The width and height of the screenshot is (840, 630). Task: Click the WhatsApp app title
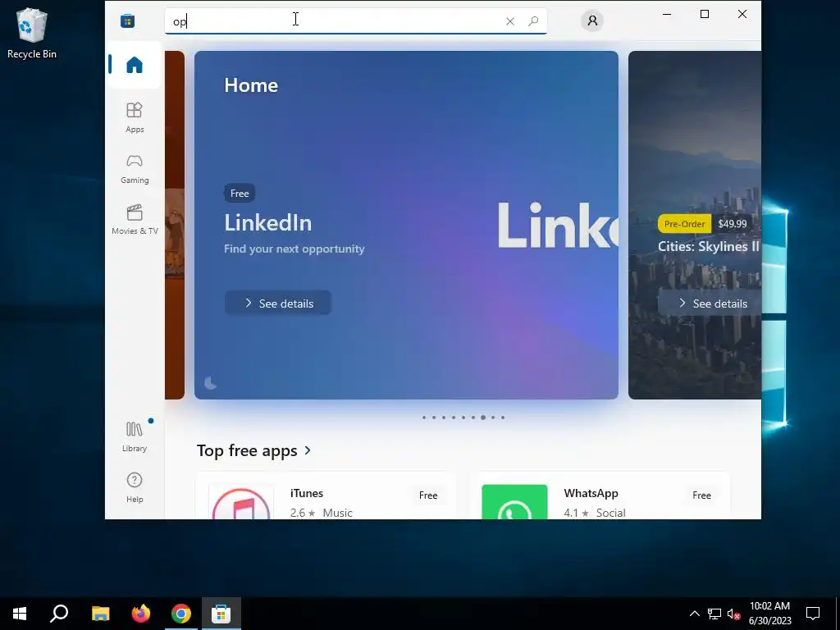coord(591,493)
